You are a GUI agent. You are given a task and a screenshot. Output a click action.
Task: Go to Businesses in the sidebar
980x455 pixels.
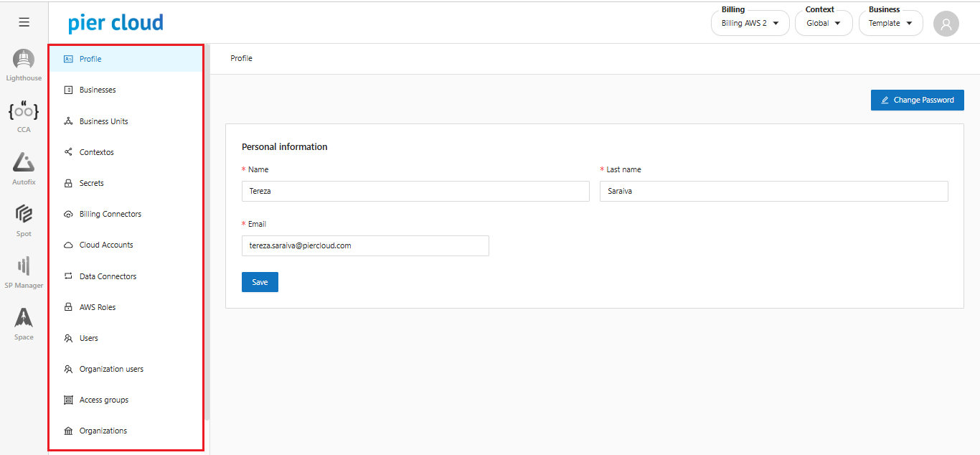coord(98,90)
